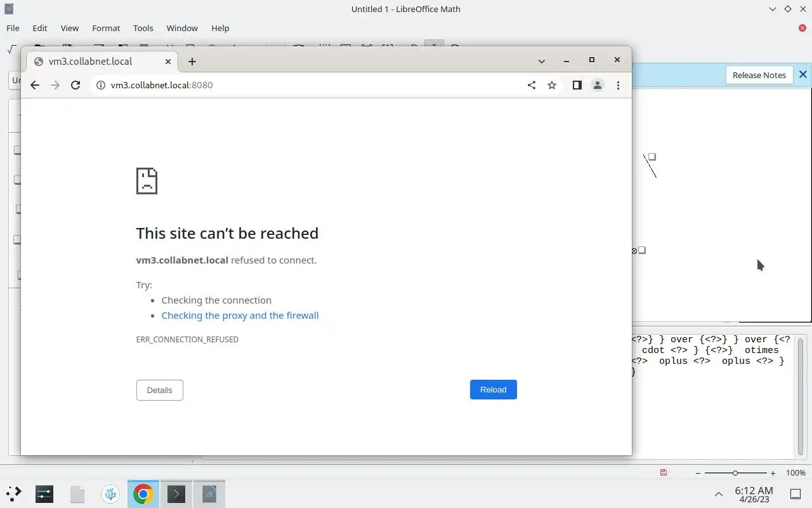The width and height of the screenshot is (812, 508).
Task: Dismiss the Release Notes infobar
Action: (x=803, y=75)
